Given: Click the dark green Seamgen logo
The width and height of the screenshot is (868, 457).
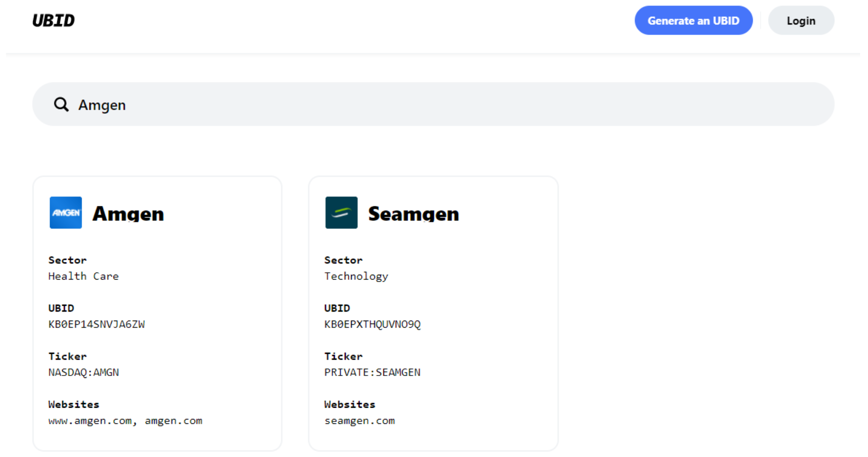Looking at the screenshot, I should point(341,212).
